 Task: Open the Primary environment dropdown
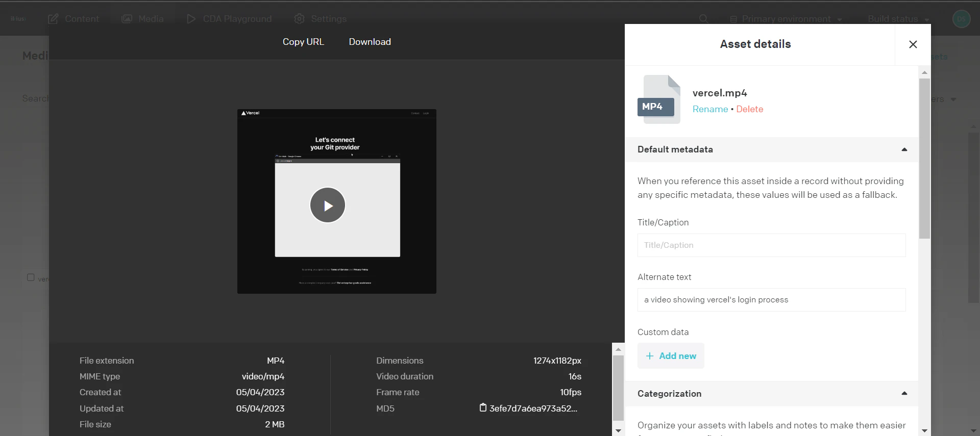click(x=786, y=19)
